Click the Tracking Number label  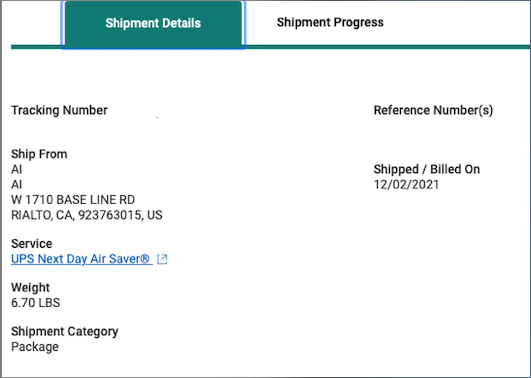click(59, 110)
